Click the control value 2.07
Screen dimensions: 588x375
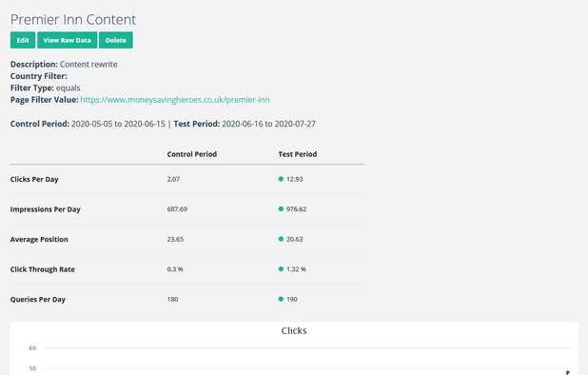pos(173,179)
